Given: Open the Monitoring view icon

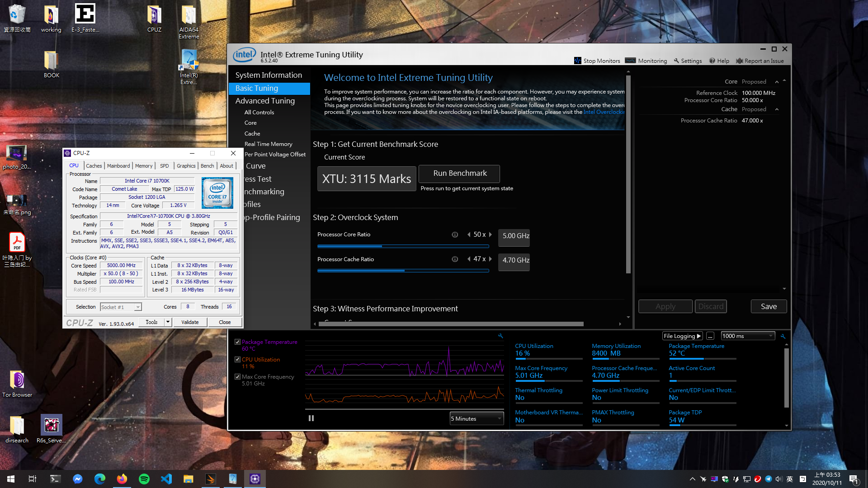Looking at the screenshot, I should point(630,61).
